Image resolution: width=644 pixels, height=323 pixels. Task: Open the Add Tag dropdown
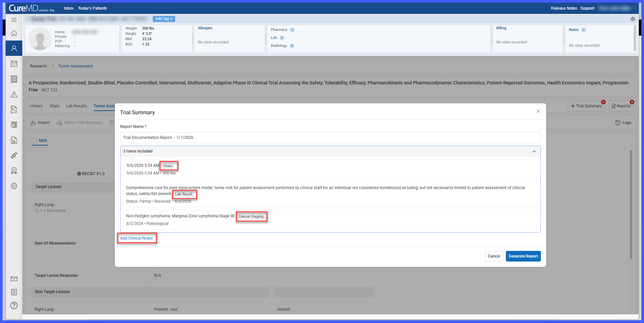click(164, 19)
